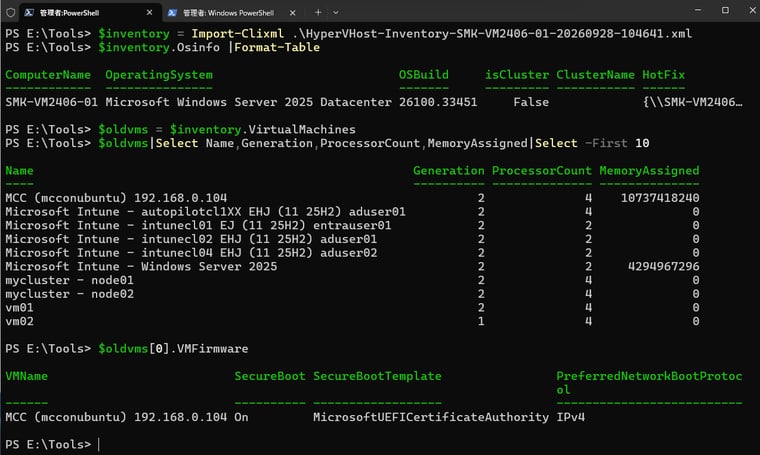Click the intunecl01 EJ entrauser01 row
760x455 pixels.
(x=352, y=225)
